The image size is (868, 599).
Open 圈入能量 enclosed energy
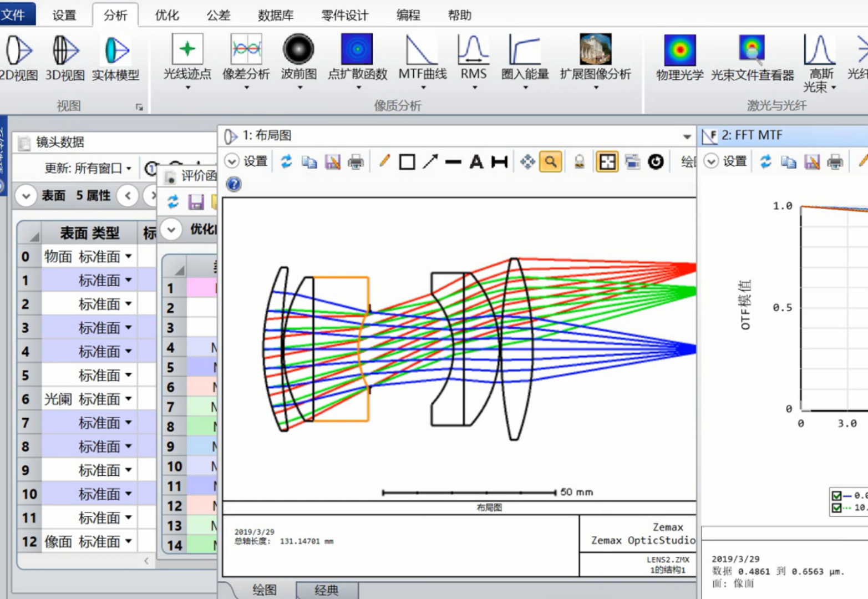pos(525,61)
